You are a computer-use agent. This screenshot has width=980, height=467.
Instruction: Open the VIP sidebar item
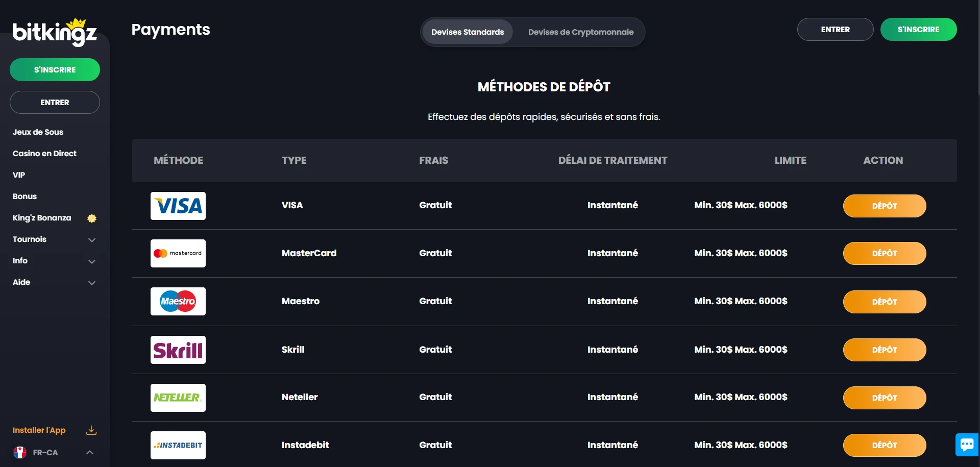[x=19, y=175]
